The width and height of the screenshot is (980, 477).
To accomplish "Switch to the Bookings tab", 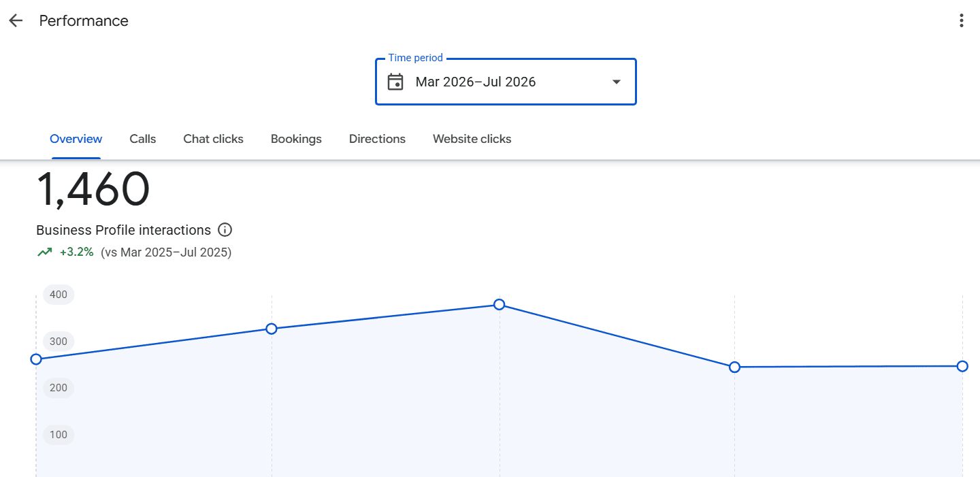I will click(x=296, y=139).
